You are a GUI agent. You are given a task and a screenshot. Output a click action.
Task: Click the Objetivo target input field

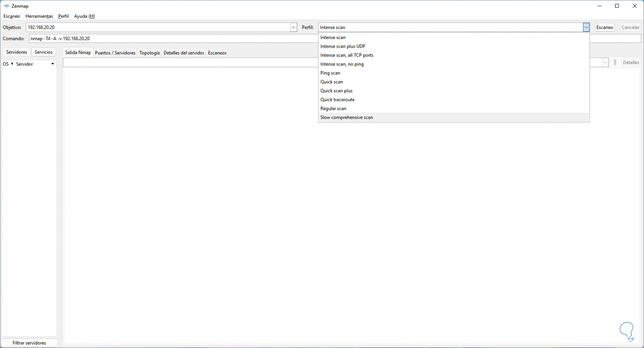coord(158,27)
